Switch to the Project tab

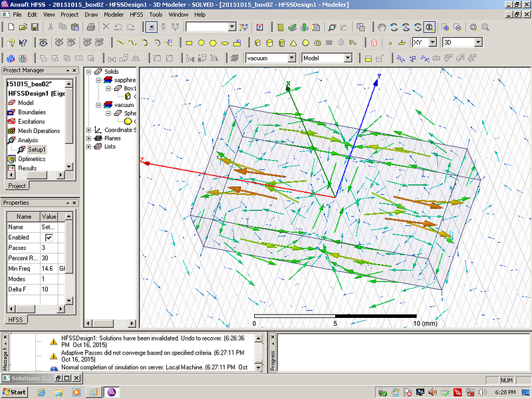17,186
